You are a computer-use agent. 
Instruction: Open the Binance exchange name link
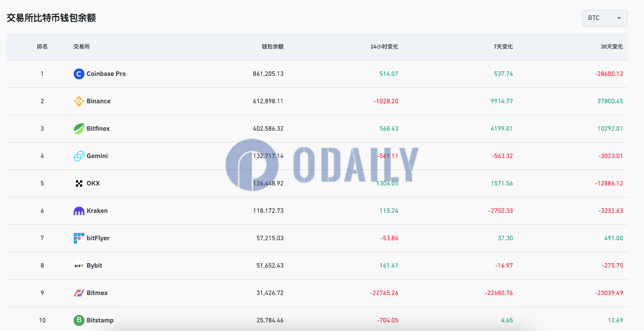click(x=99, y=101)
